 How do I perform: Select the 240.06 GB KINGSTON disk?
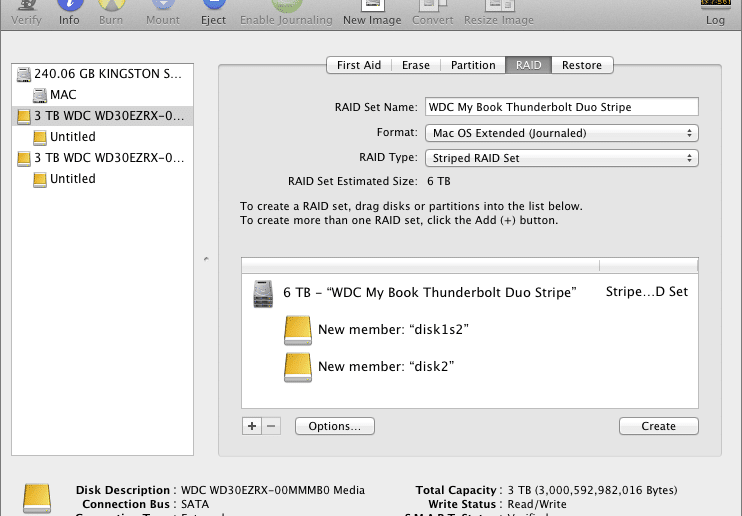click(x=102, y=74)
